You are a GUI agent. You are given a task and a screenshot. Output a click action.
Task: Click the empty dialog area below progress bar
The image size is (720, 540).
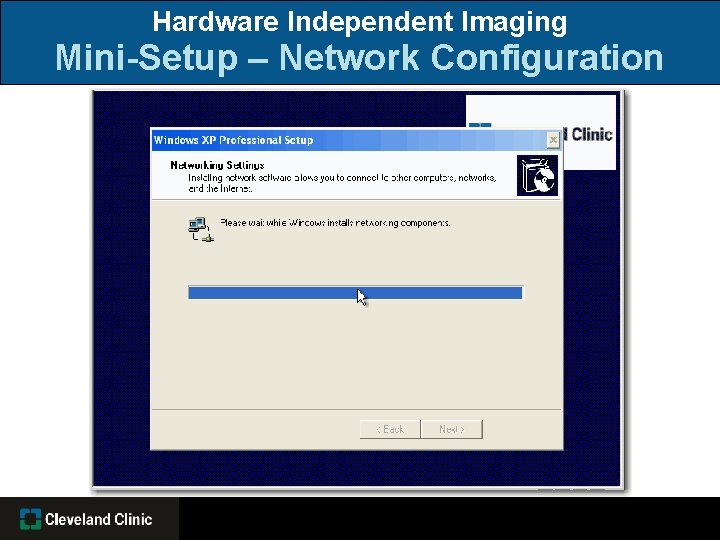pyautogui.click(x=356, y=354)
